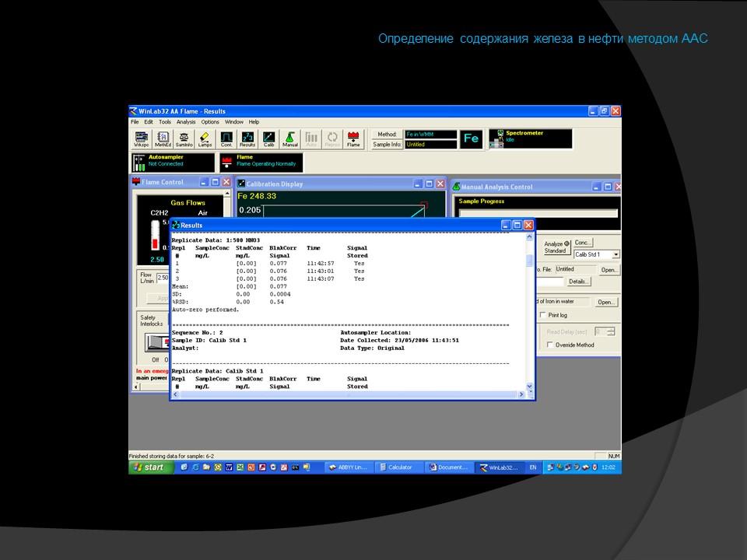This screenshot has height=560, width=747.
Task: Open the Calib display toolbar icon
Action: (x=268, y=139)
